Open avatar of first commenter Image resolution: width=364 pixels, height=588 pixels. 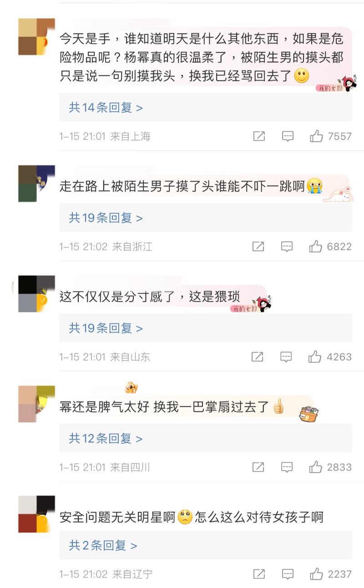(36, 37)
